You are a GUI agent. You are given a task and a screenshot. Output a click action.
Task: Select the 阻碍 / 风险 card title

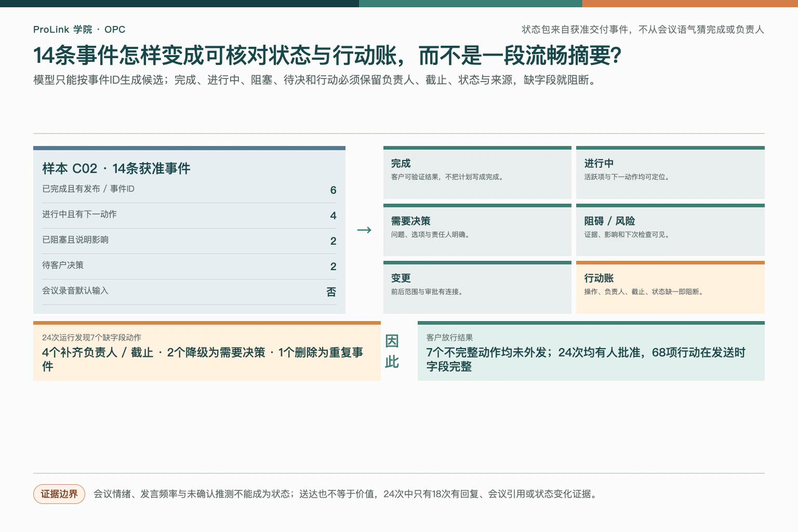point(609,221)
